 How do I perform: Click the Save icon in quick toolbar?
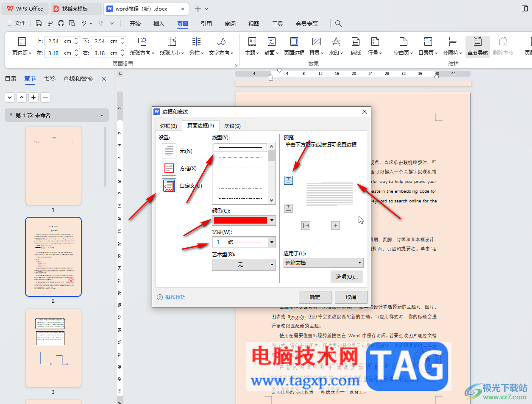pos(39,23)
